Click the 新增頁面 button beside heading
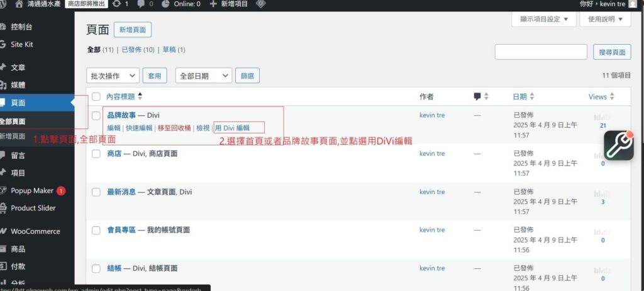This screenshot has width=644, height=291. pyautogui.click(x=133, y=30)
